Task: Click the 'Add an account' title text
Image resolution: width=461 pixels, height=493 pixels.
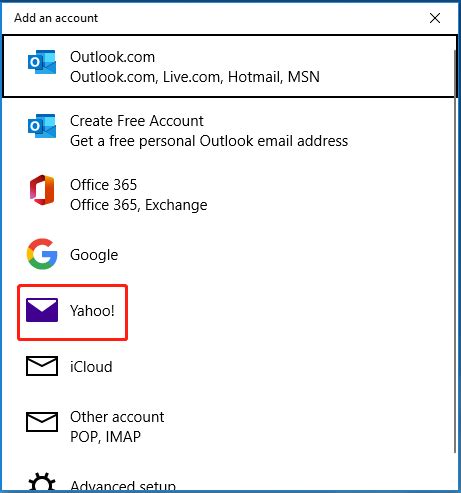Action: tap(56, 18)
